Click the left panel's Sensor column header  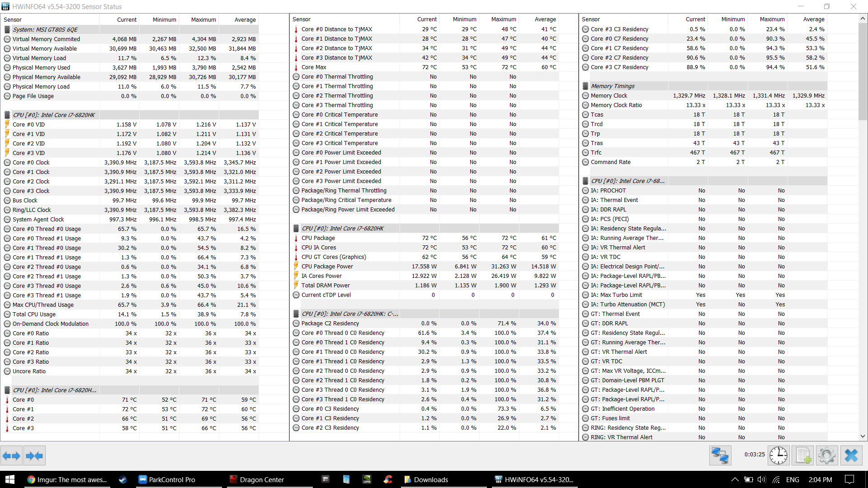(50, 19)
